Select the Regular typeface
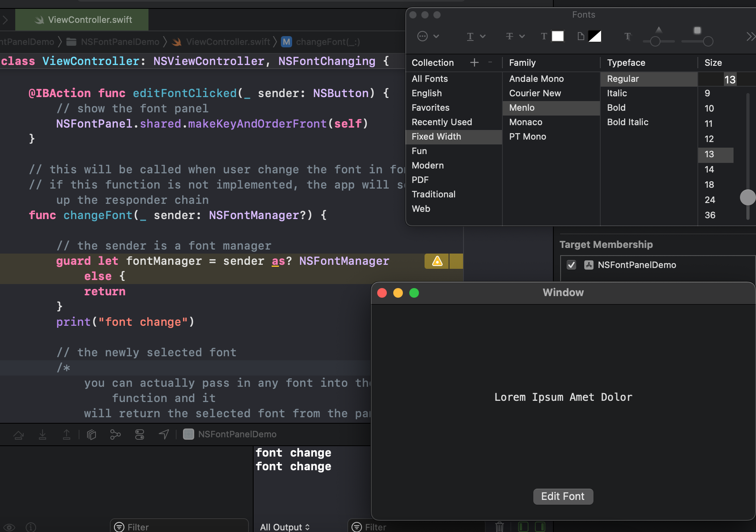 (x=649, y=79)
